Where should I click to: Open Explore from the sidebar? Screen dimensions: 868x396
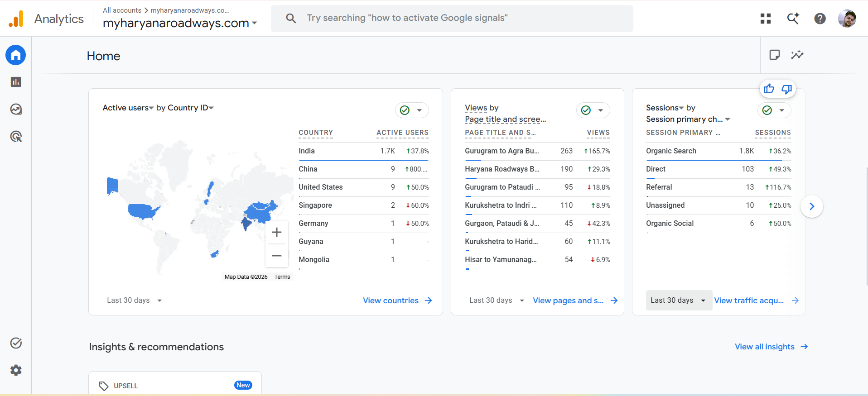click(x=16, y=109)
